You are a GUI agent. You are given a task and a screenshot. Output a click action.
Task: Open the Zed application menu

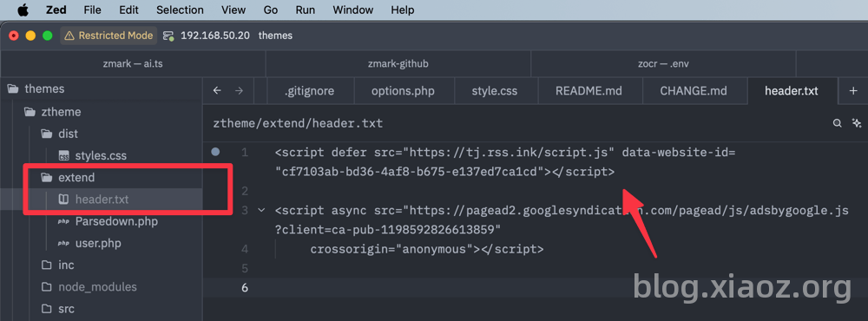point(56,10)
